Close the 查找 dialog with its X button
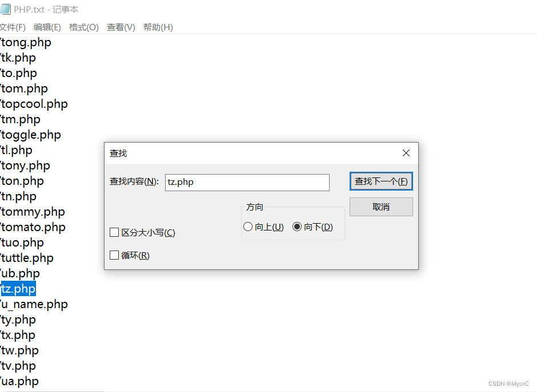The height and width of the screenshot is (392, 537). click(x=406, y=153)
